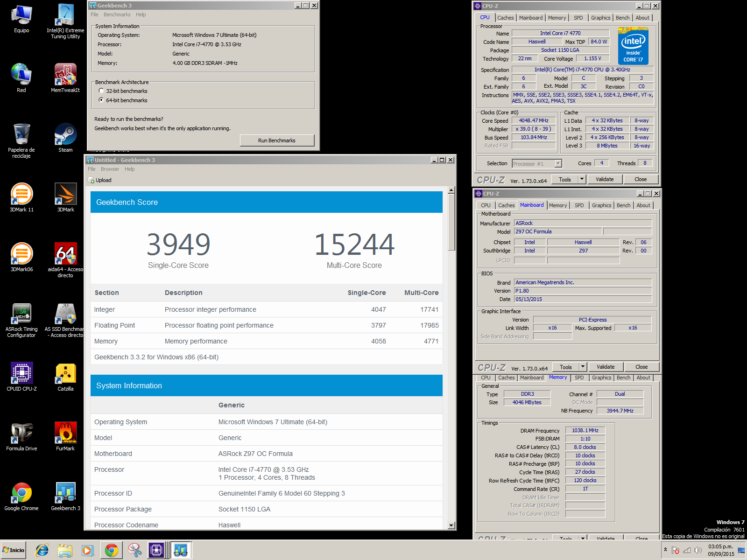This screenshot has width=747, height=560.
Task: Launch Google Chrome desktop icon
Action: (x=21, y=496)
